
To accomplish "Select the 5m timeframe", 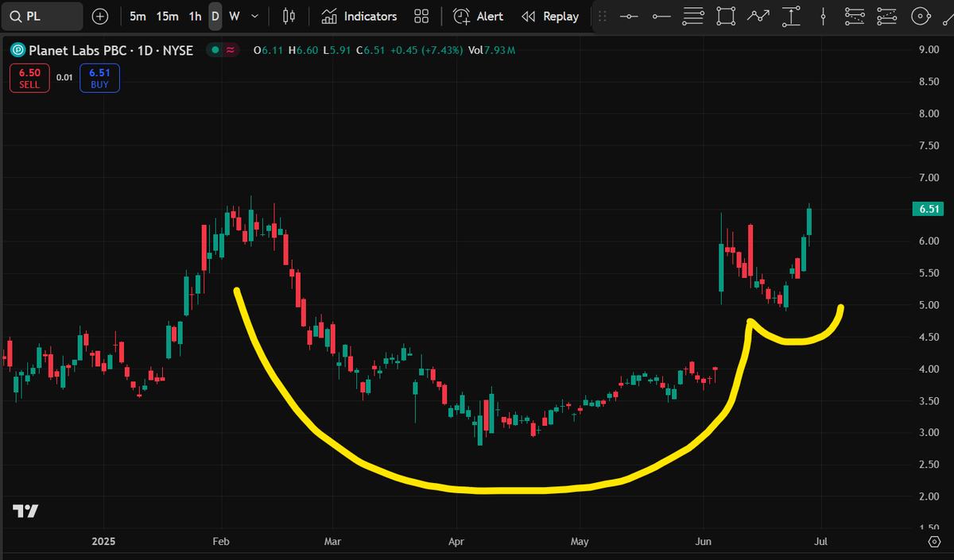I will (138, 16).
